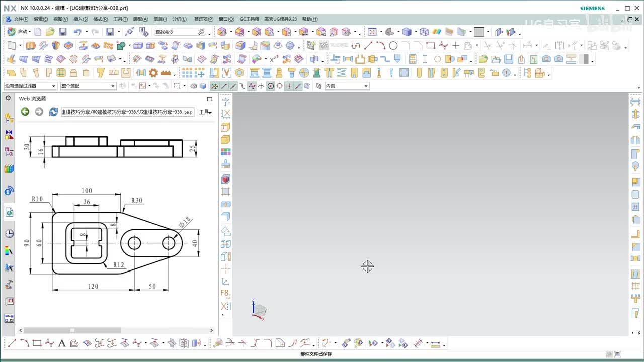Open an existing file with the folder icon
Image resolution: width=644 pixels, height=362 pixels.
click(x=50, y=32)
